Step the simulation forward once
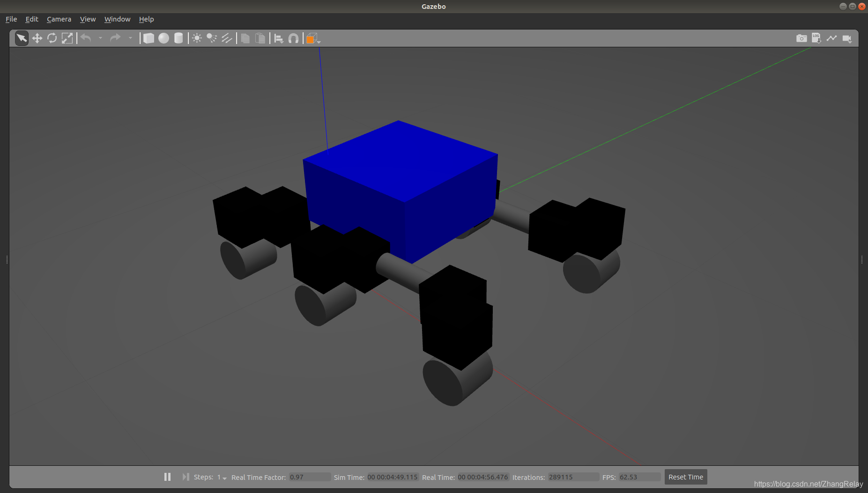This screenshot has width=868, height=493. point(186,477)
